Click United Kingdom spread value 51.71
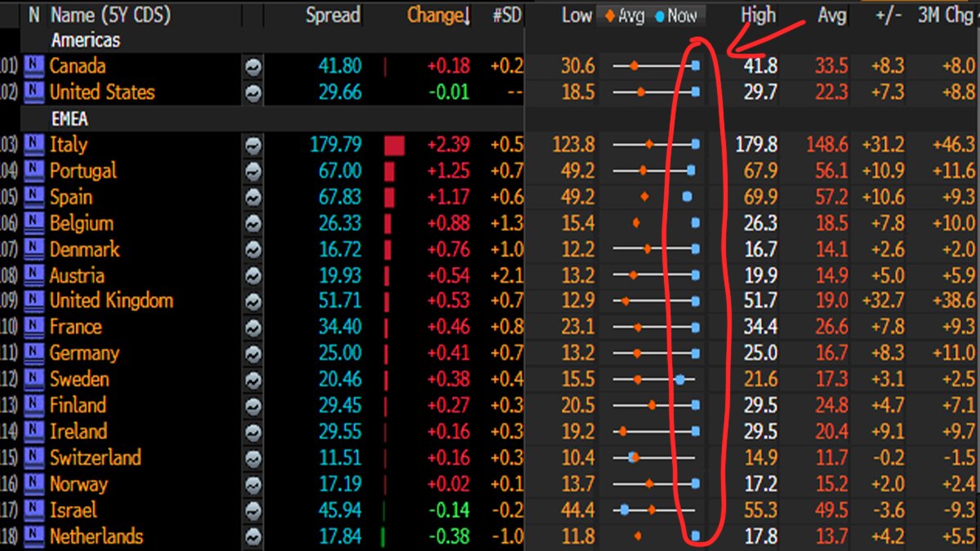The height and width of the screenshot is (551, 980). point(340,300)
